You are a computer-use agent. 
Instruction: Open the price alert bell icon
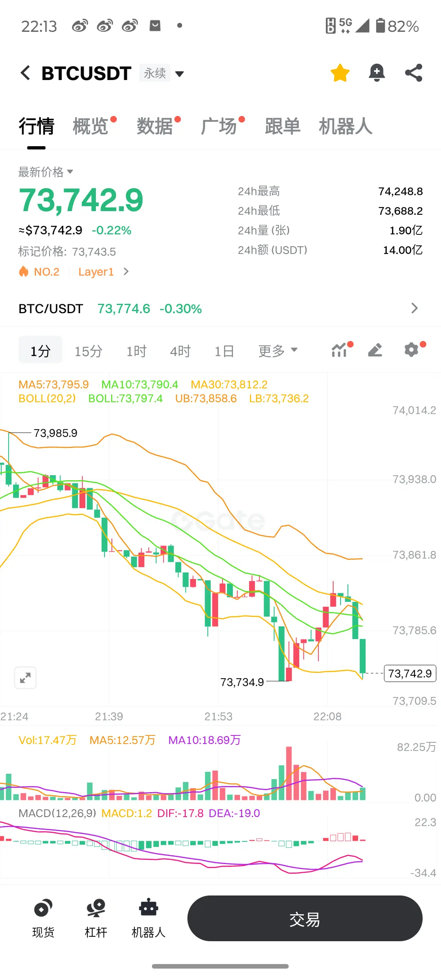pyautogui.click(x=376, y=73)
